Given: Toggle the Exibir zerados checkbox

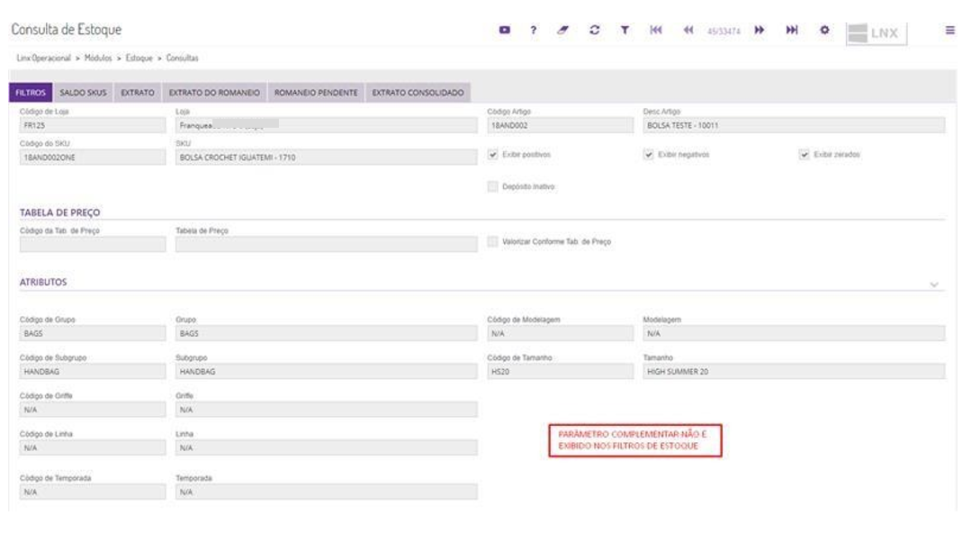Looking at the screenshot, I should (804, 155).
